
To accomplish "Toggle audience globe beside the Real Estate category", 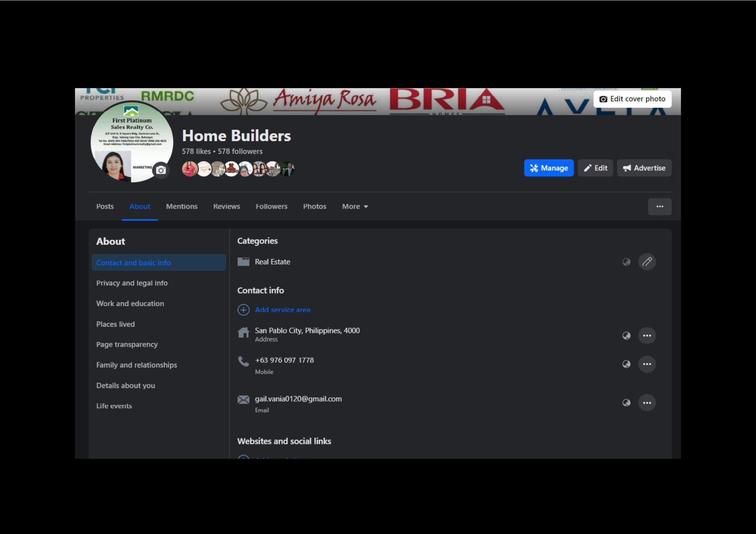I will [626, 262].
